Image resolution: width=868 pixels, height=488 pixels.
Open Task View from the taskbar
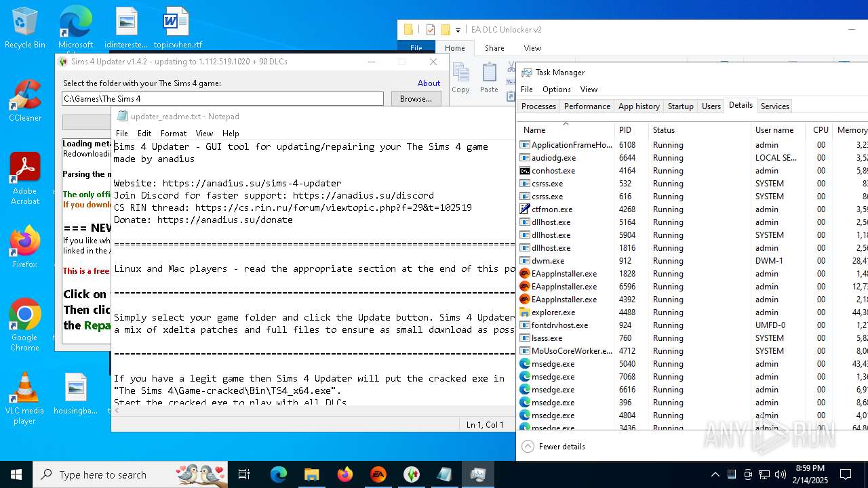point(244,474)
